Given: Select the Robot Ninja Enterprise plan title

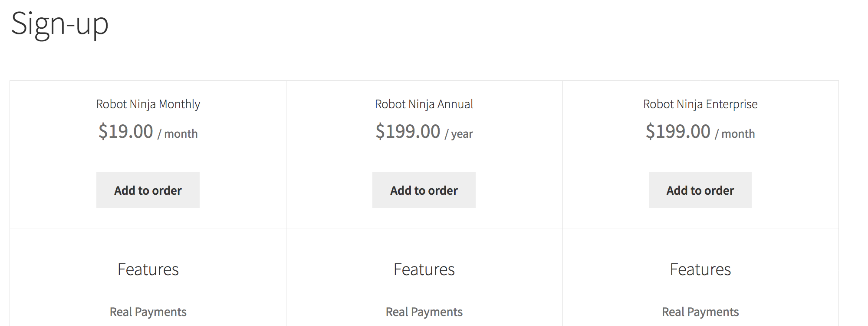Looking at the screenshot, I should pyautogui.click(x=700, y=104).
